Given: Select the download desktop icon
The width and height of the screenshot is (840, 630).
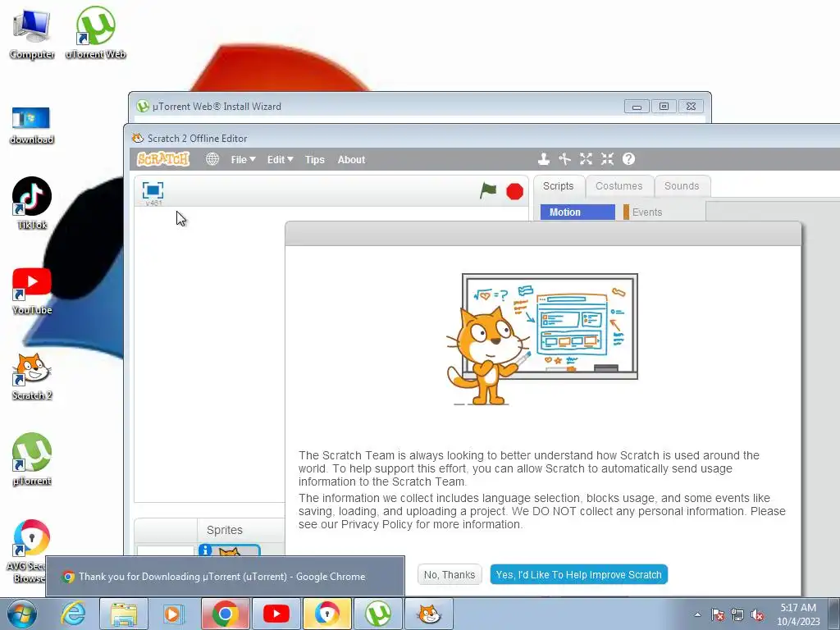Looking at the screenshot, I should pos(32,126).
